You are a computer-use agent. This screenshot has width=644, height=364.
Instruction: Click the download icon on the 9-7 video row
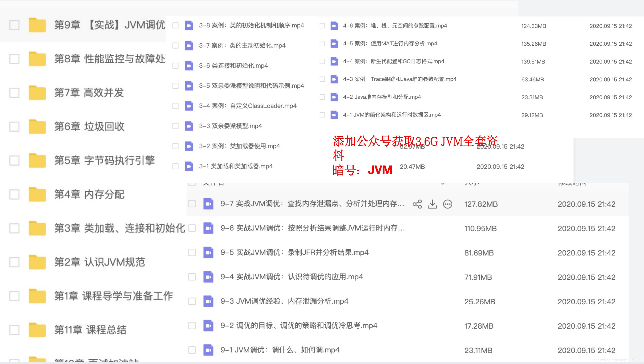point(433,204)
